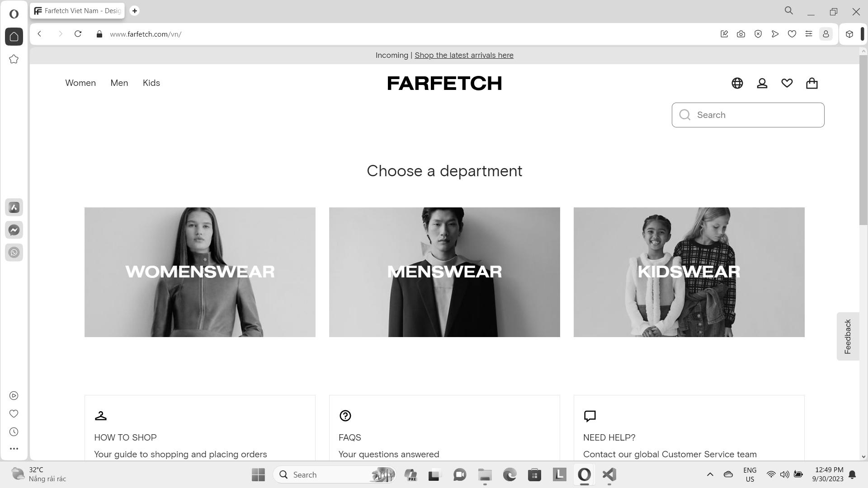Image resolution: width=868 pixels, height=488 pixels.
Task: Click the browser favorites heart icon
Action: 792,34
